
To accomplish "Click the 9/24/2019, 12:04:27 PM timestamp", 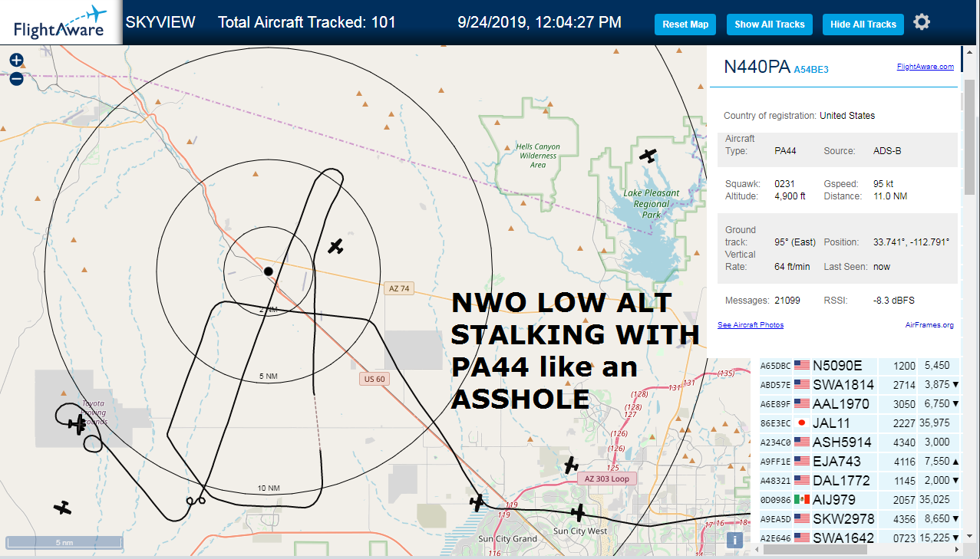I will (x=539, y=22).
